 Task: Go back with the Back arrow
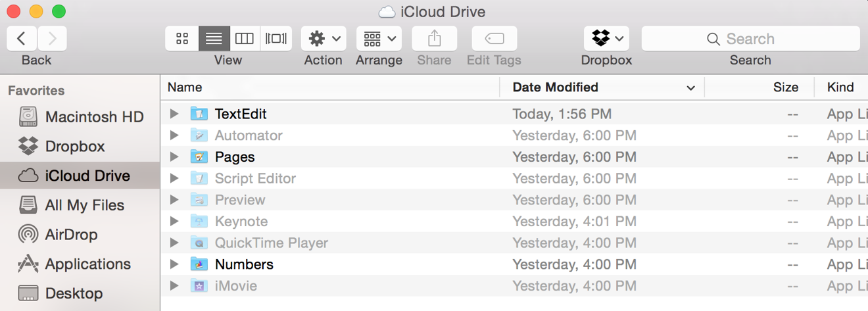tap(22, 39)
